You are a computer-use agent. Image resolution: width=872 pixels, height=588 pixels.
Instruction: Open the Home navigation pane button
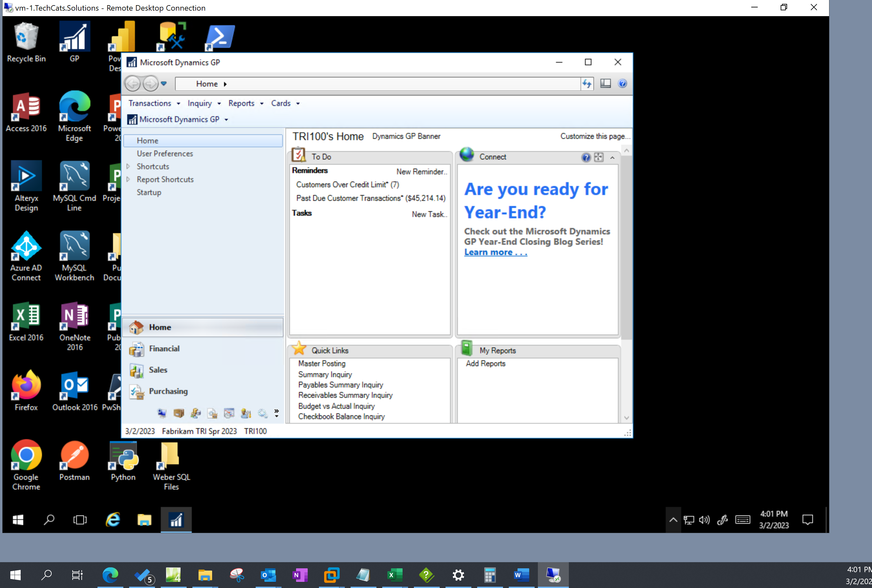pos(203,327)
